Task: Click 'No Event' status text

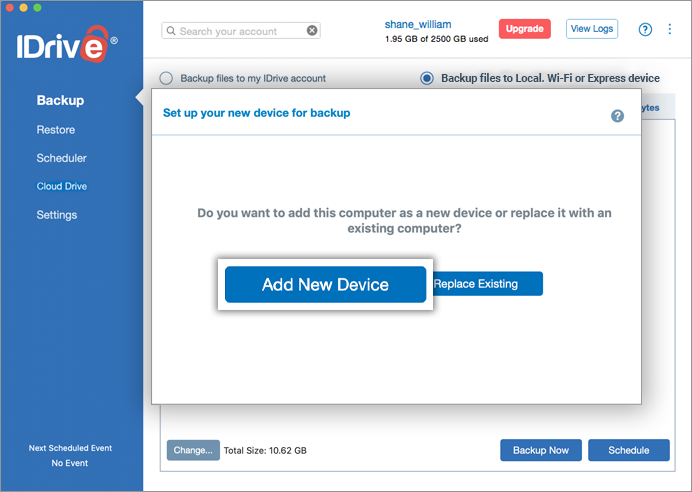Action: 69,463
